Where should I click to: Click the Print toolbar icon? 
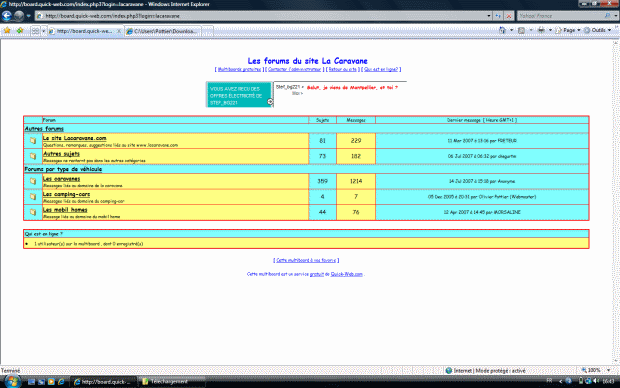(x=541, y=30)
